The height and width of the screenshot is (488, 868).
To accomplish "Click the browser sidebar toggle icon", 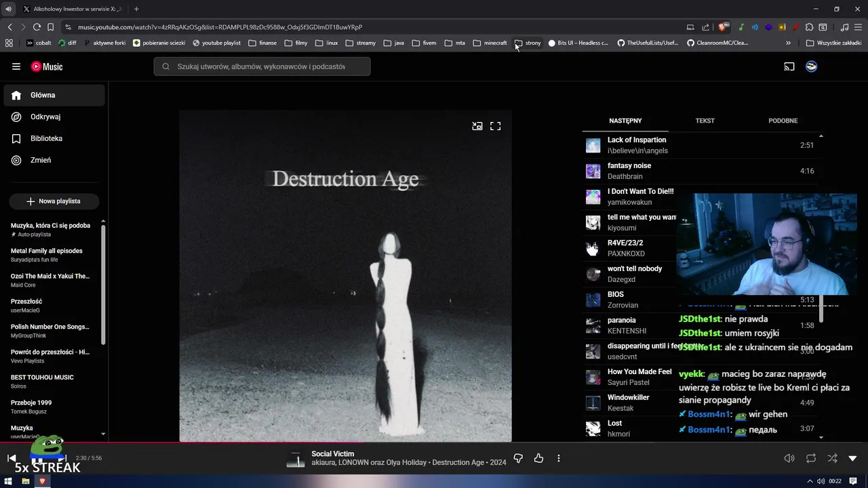I will (823, 27).
